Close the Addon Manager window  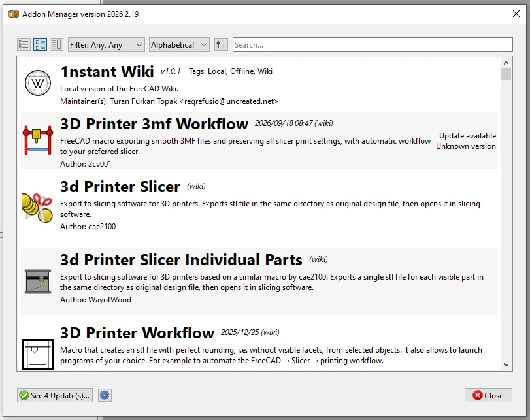pyautogui.click(x=516, y=14)
